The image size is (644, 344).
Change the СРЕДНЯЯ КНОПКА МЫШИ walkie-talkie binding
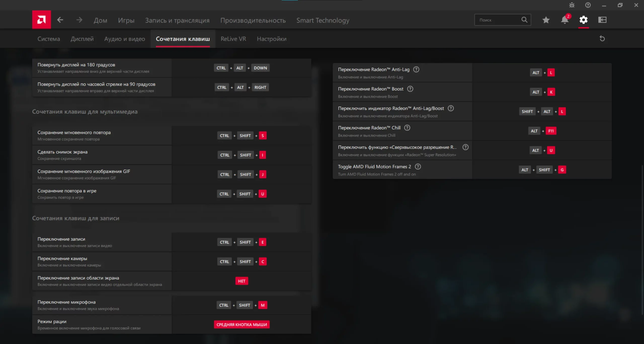tap(242, 324)
